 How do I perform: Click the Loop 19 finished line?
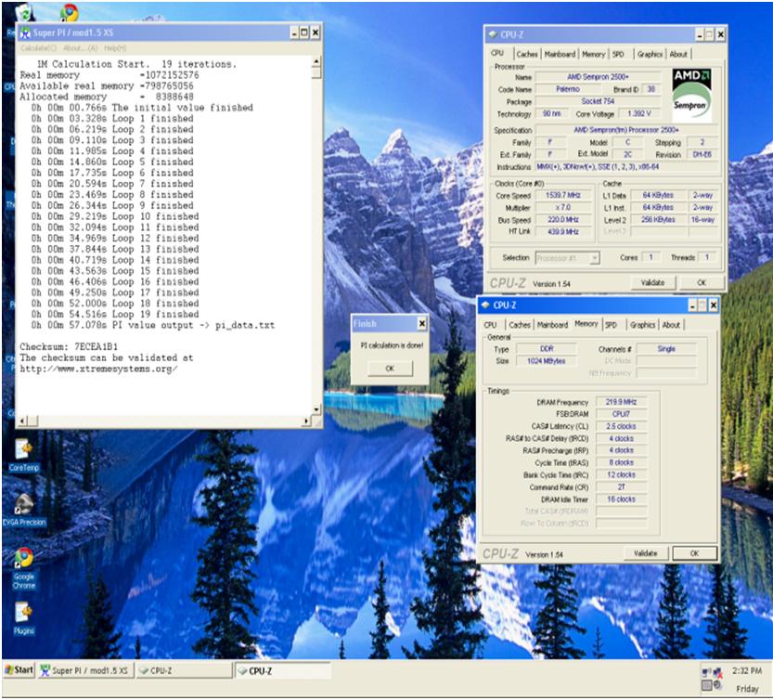115,314
